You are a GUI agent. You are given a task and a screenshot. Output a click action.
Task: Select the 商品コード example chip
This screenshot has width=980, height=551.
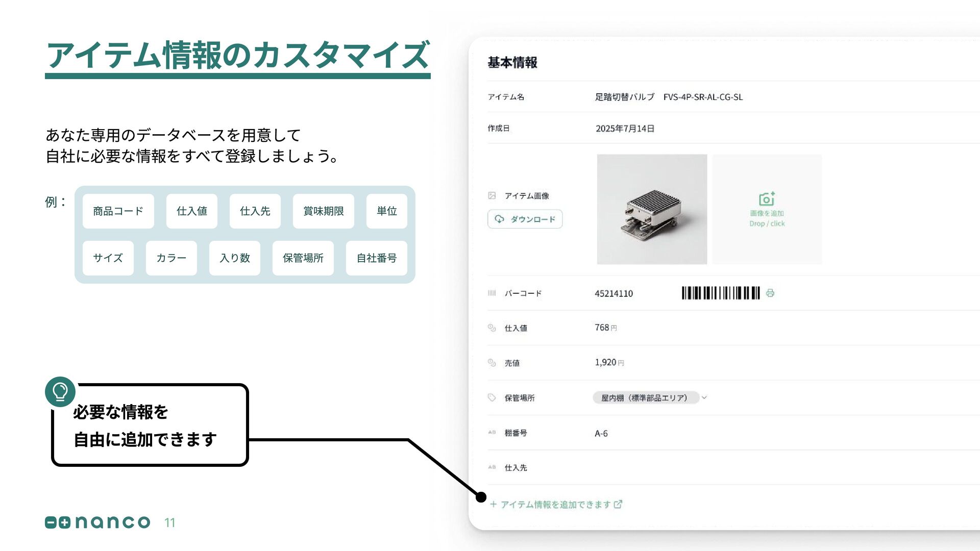click(x=118, y=211)
